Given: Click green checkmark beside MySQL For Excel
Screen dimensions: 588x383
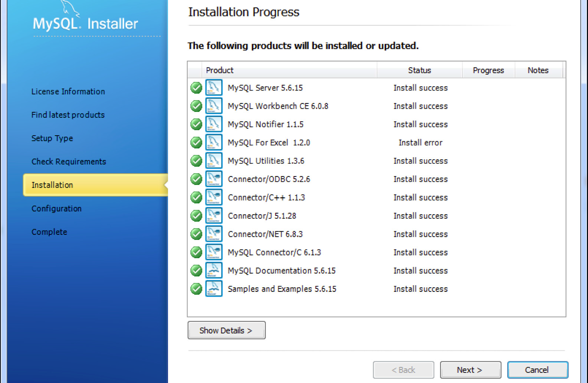Looking at the screenshot, I should [x=196, y=143].
